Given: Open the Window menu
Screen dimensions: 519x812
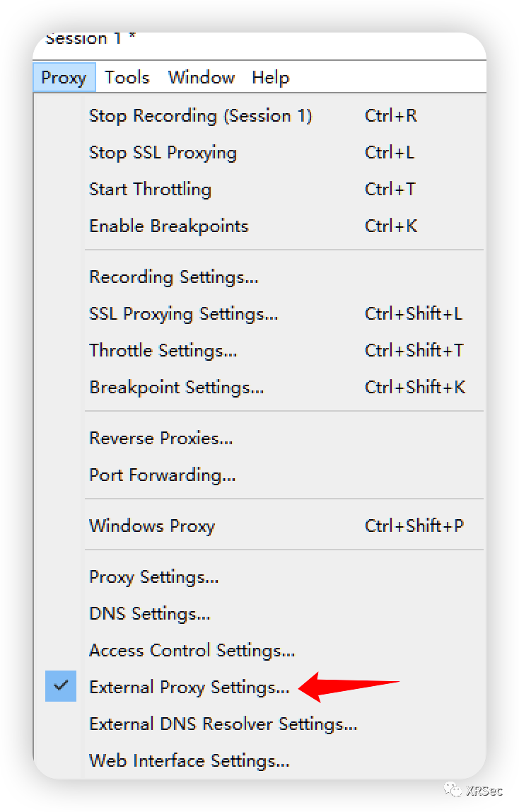Looking at the screenshot, I should [201, 77].
